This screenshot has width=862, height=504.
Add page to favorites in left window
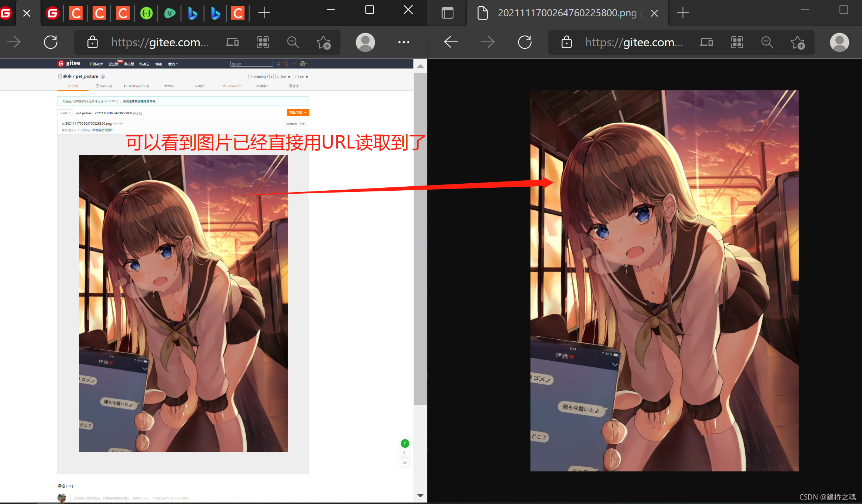point(323,42)
